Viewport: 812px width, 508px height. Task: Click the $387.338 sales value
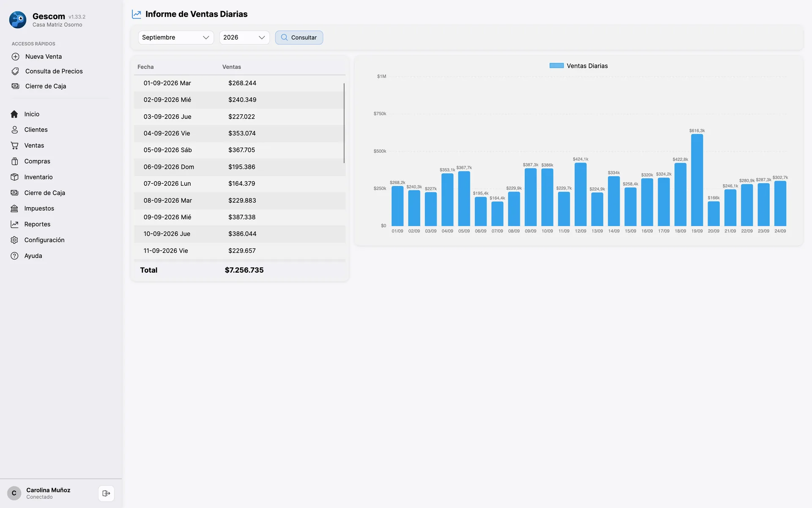pos(242,217)
